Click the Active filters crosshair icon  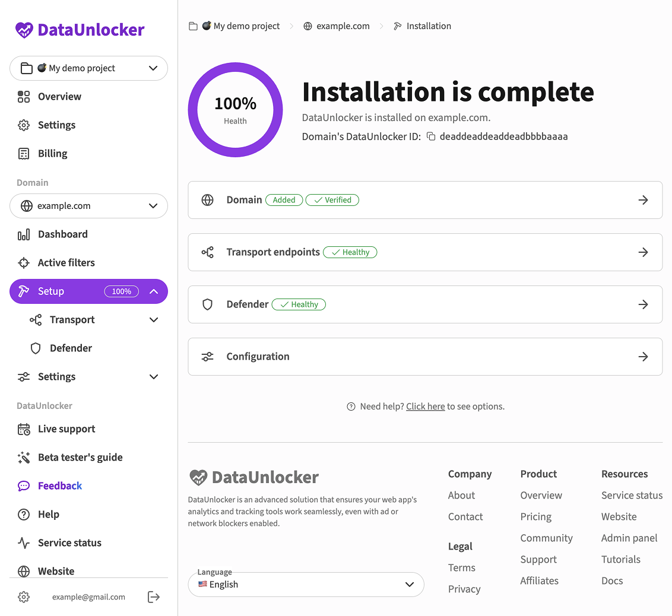[x=24, y=263]
